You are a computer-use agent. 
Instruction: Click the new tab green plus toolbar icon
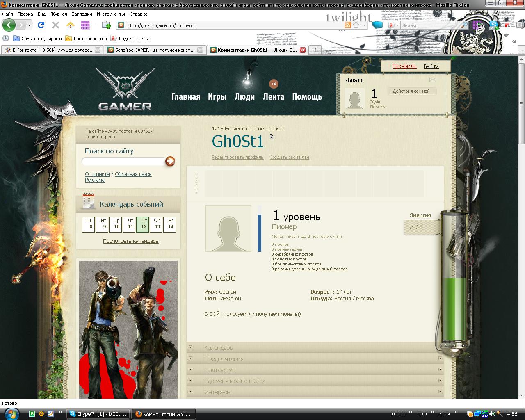click(x=107, y=25)
